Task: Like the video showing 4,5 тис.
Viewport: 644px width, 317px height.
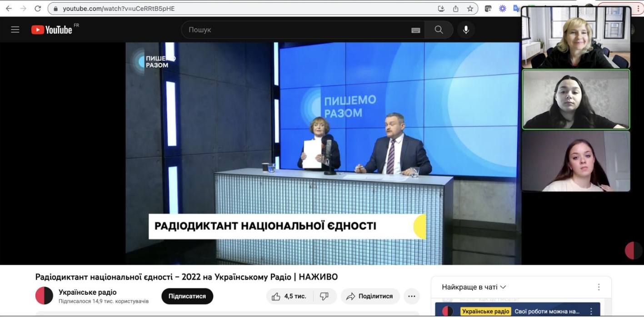Action: pyautogui.click(x=289, y=296)
